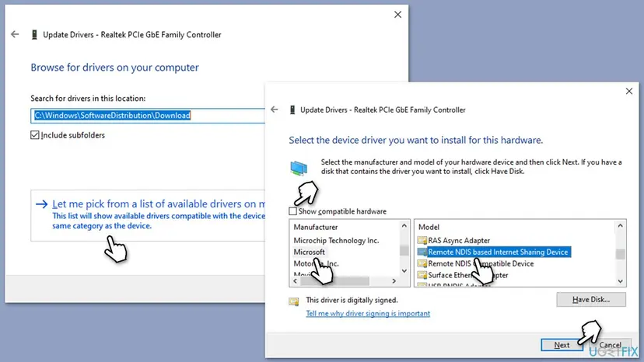
Task: Click back arrow in Browse for drivers window
Action: tap(15, 34)
